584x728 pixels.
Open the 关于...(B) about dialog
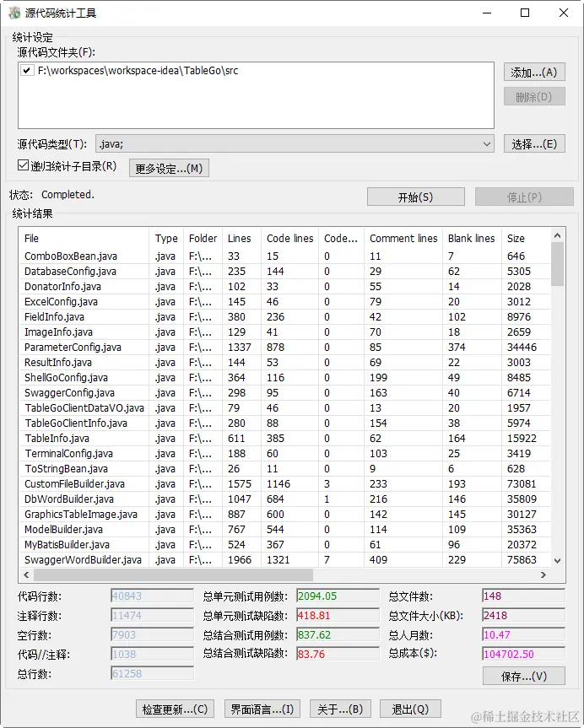[x=340, y=709]
